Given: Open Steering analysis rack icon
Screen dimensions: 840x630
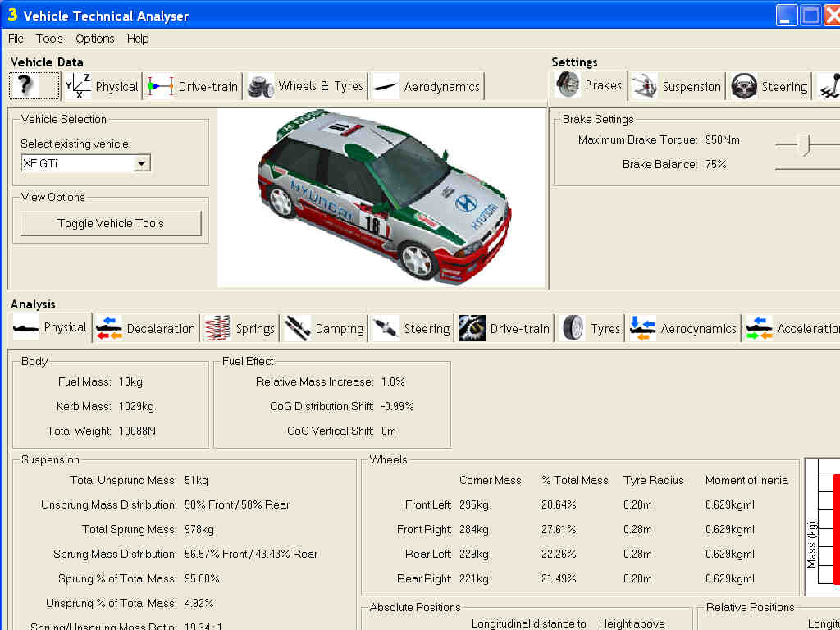Looking at the screenshot, I should point(386,328).
